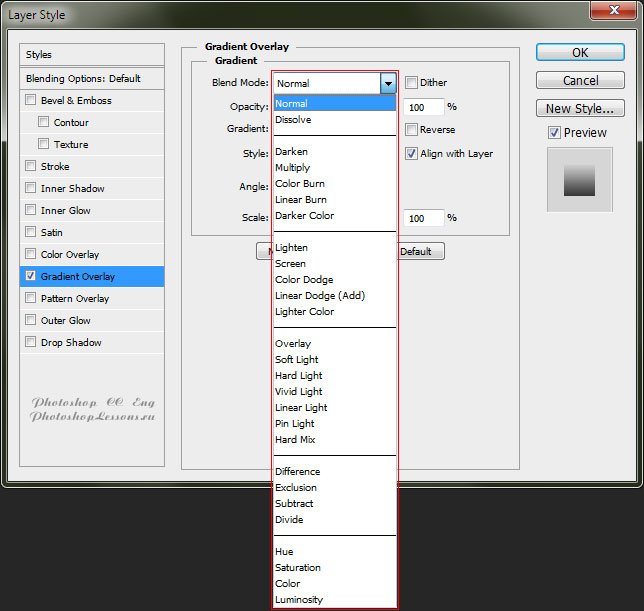Viewport: 644px width, 611px height.
Task: Pick the Overlay blend mode
Action: (x=293, y=344)
